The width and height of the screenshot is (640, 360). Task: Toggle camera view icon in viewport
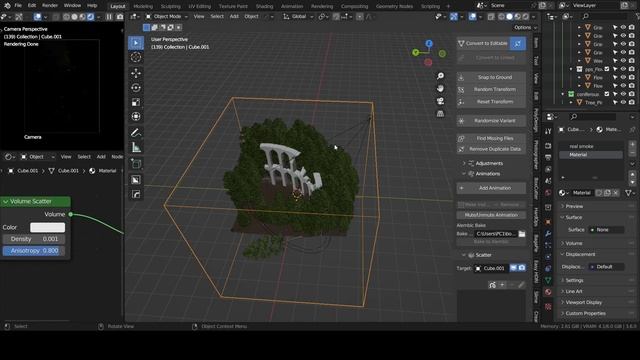tap(440, 101)
